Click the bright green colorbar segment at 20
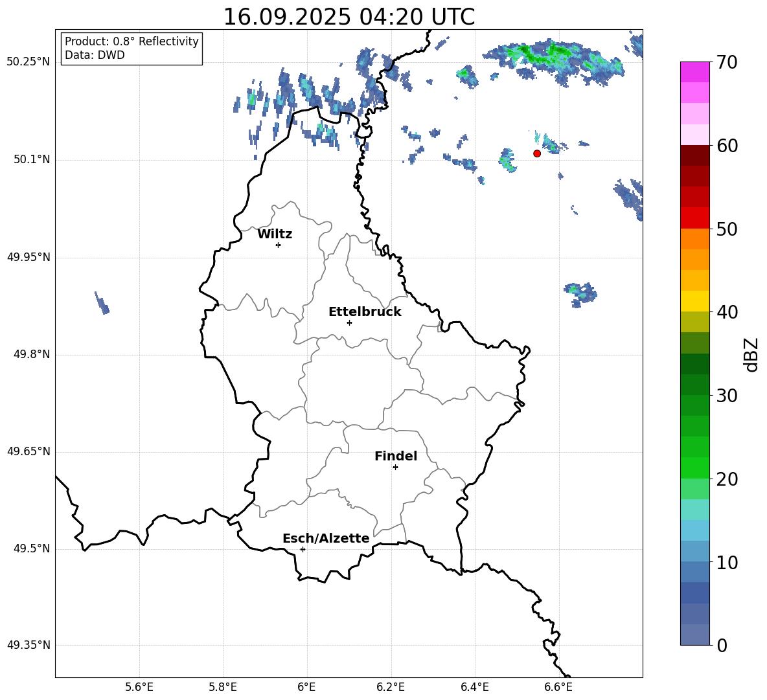The height and width of the screenshot is (700, 767). point(694,468)
